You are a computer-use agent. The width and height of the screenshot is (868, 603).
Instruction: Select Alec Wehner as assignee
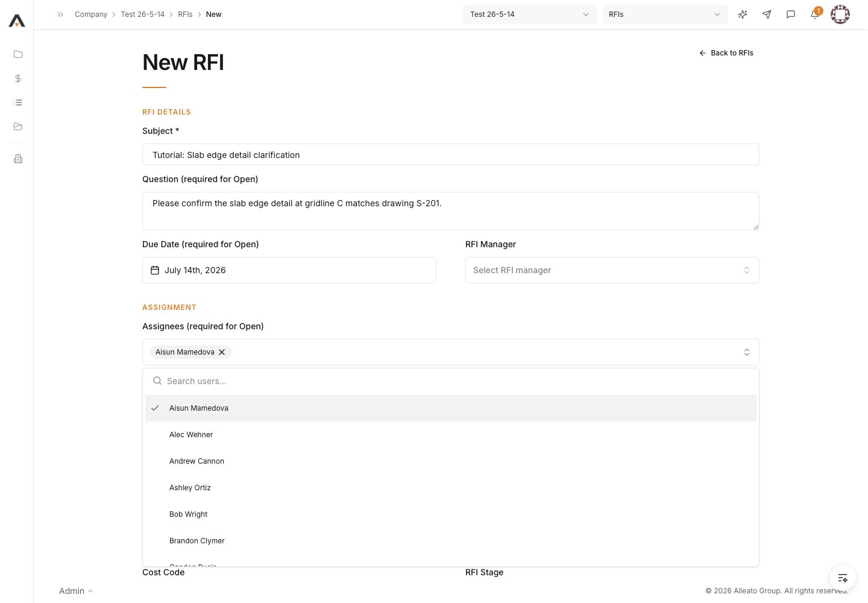450,435
